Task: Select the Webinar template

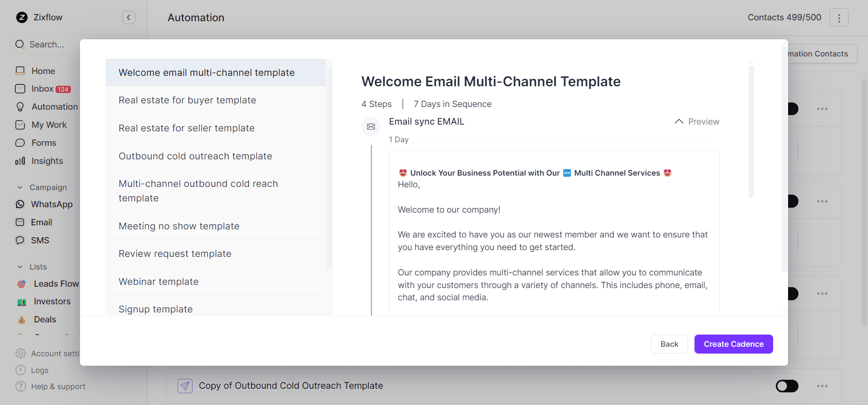Action: point(159,282)
